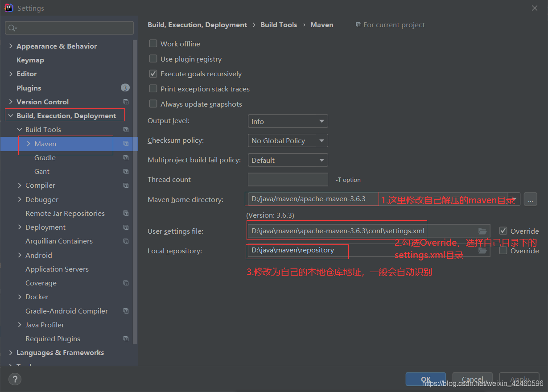
Task: Click project-level icon beside Required Plugins
Action: pyautogui.click(x=126, y=338)
